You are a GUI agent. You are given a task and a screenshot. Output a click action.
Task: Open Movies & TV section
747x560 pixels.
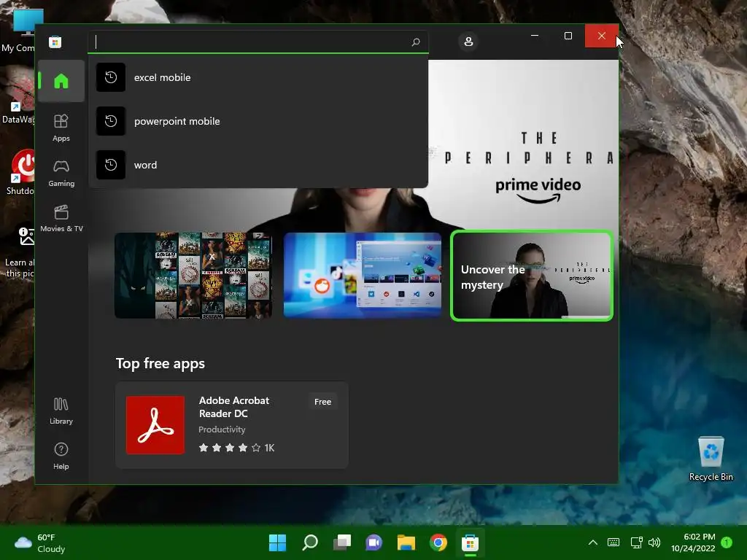click(x=61, y=218)
